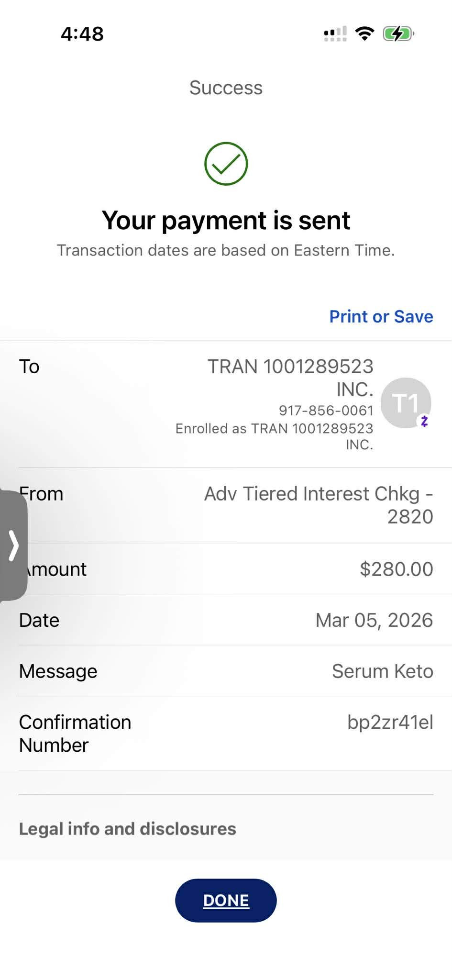Screen dimensions: 452x980
Task: Tap the T1 recipient avatar
Action: pos(405,402)
